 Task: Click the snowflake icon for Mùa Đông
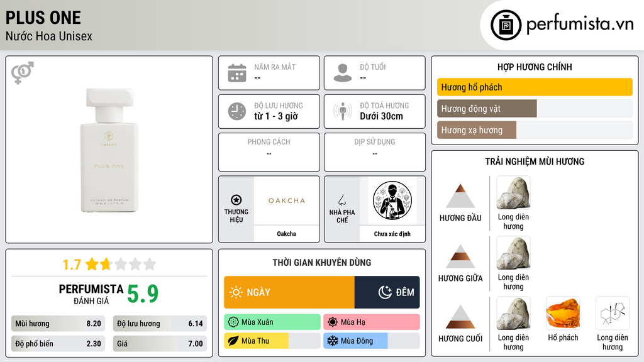pyautogui.click(x=333, y=341)
